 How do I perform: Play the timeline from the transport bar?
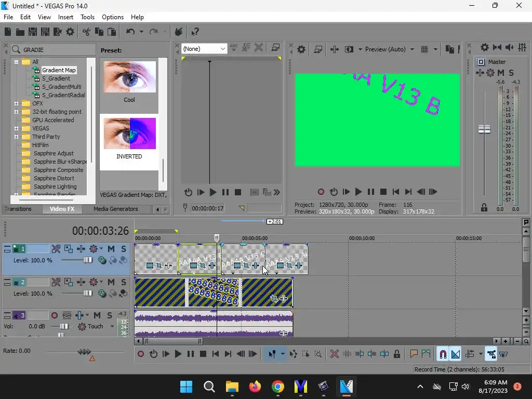(x=178, y=354)
